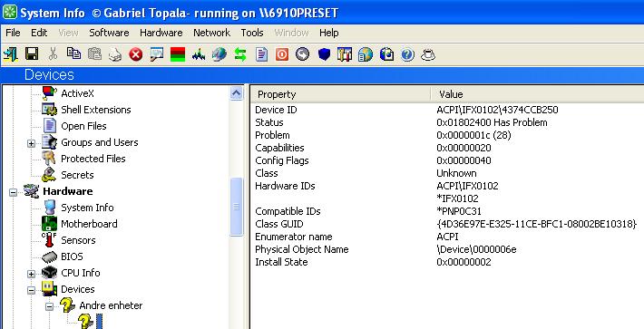
Task: Collapse the Andre enheter node
Action: click(x=49, y=306)
